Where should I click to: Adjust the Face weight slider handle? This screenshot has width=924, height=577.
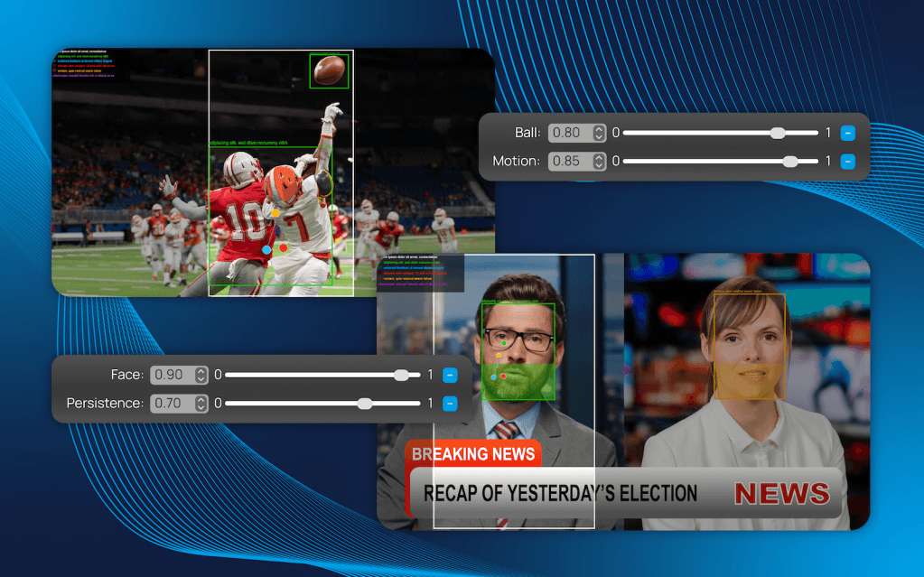coord(401,375)
